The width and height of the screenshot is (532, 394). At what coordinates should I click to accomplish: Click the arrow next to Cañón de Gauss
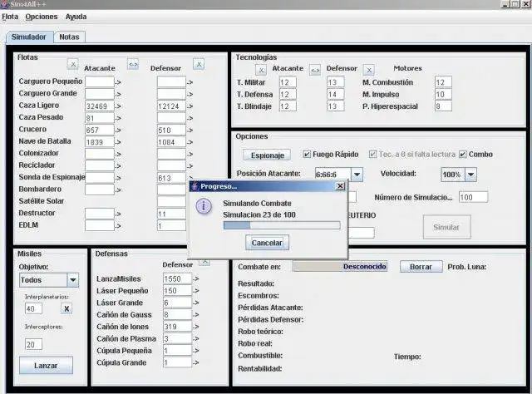pos(196,315)
